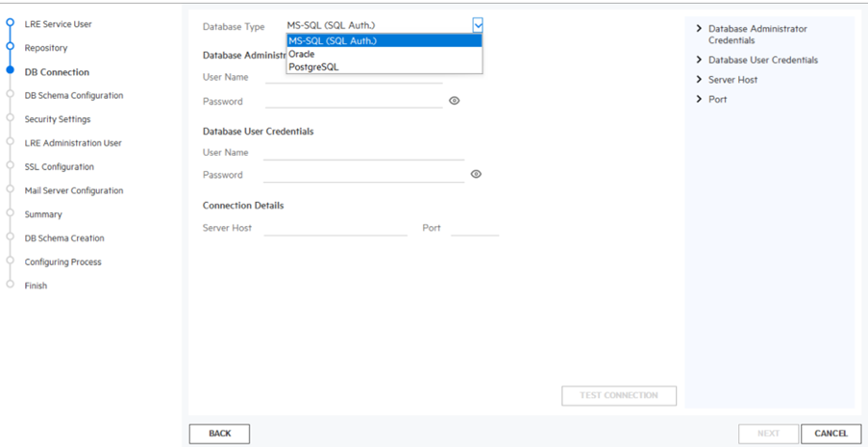Click the Database User Credentials heading
868x447 pixels.
(258, 132)
